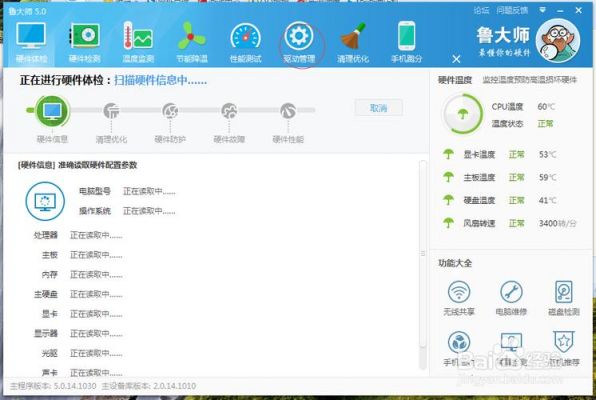Cancel the scan with the 取消 button
Screen dimensions: 596x400
pyautogui.click(x=379, y=108)
